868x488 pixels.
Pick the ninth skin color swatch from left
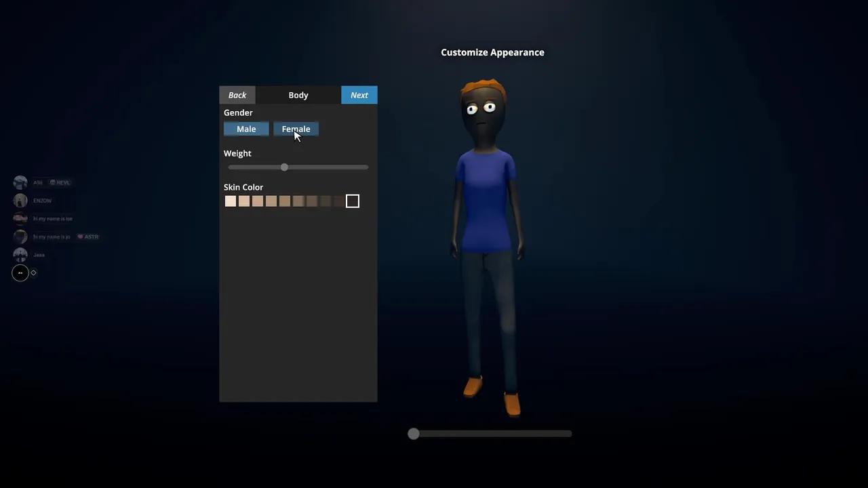[x=339, y=201]
